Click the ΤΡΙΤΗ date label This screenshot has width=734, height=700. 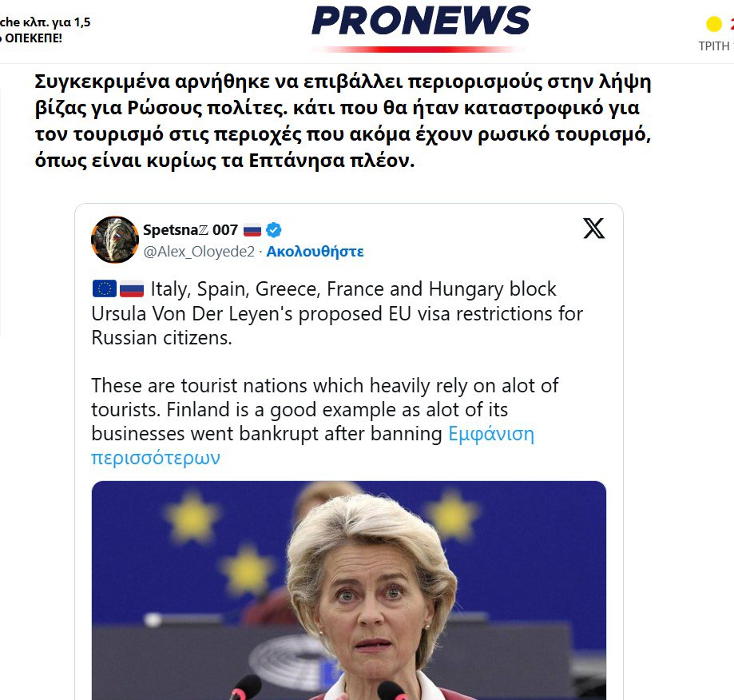click(x=716, y=46)
